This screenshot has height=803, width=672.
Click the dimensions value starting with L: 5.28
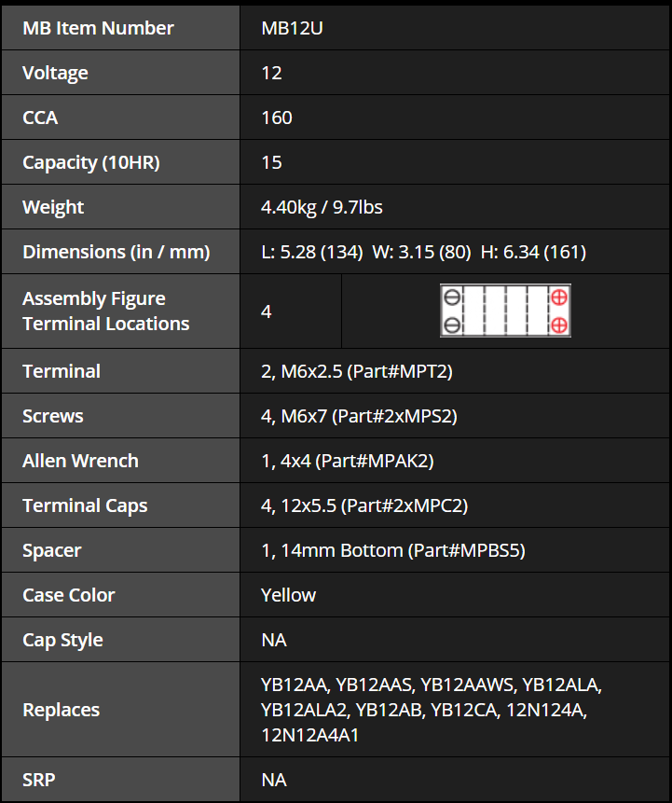423,252
